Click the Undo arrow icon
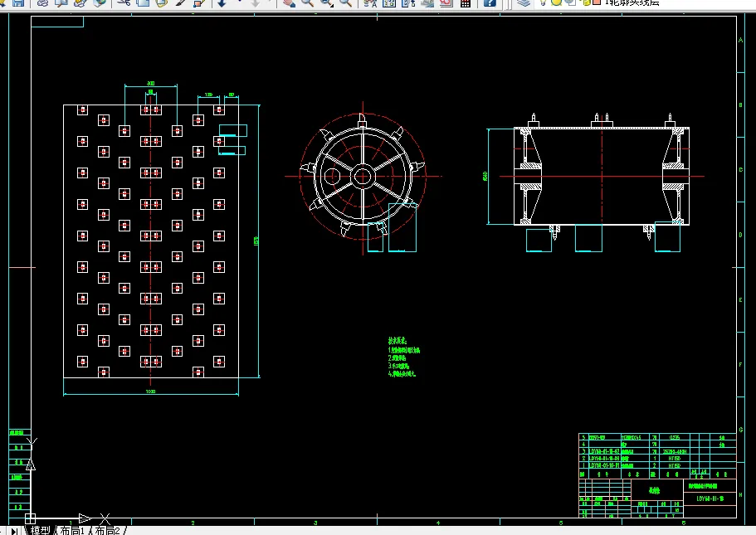The height and width of the screenshot is (535, 756). [x=222, y=2]
